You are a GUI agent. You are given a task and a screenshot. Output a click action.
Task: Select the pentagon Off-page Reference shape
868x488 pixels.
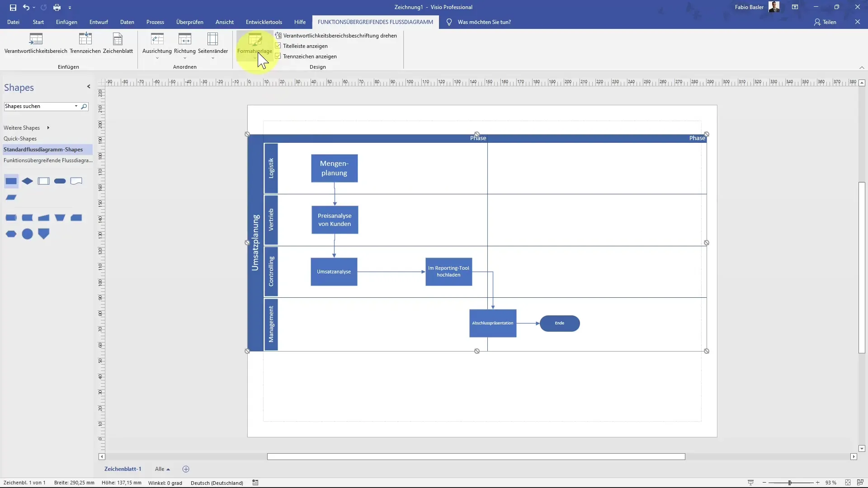pos(44,234)
